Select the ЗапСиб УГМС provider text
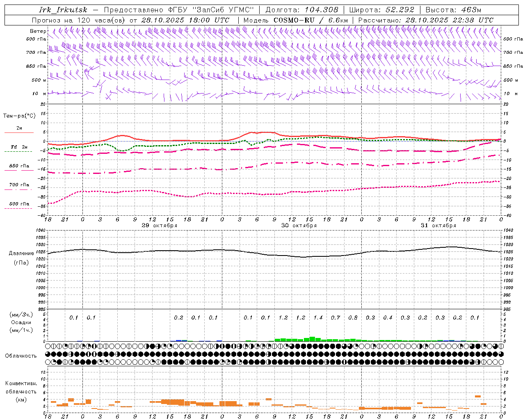 [224, 10]
